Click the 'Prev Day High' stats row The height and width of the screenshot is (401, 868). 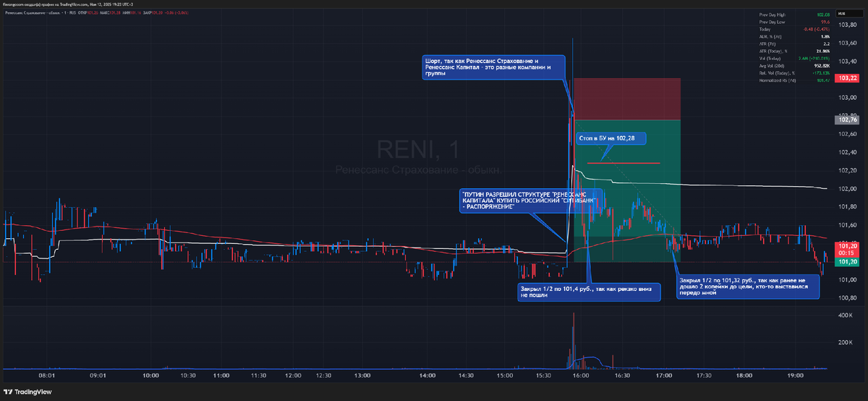pos(794,14)
